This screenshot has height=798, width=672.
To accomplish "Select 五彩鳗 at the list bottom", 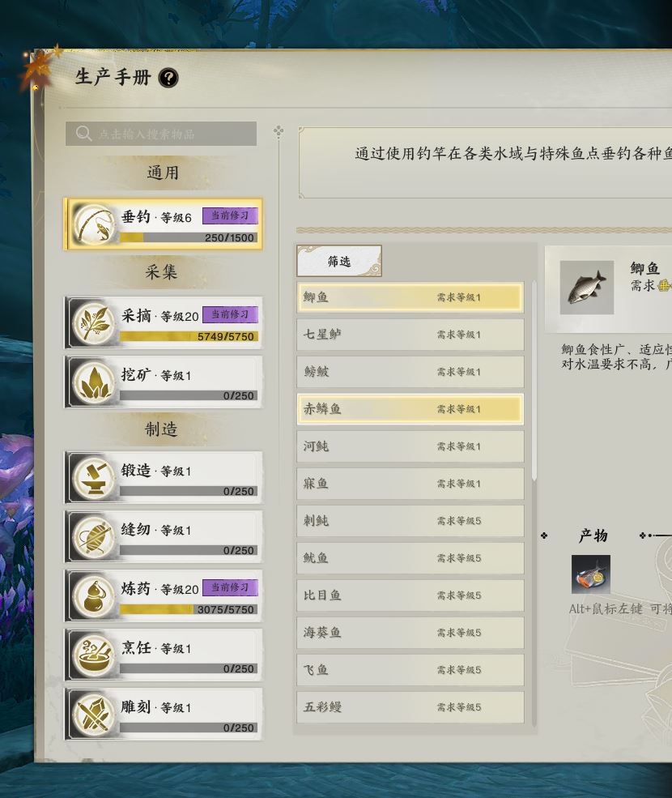I will pyautogui.click(x=410, y=707).
